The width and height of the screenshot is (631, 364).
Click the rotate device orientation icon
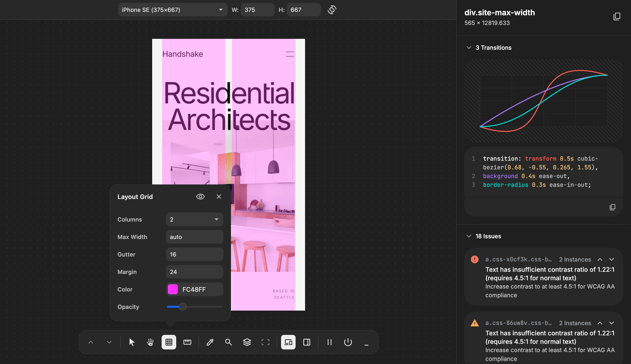coord(332,10)
